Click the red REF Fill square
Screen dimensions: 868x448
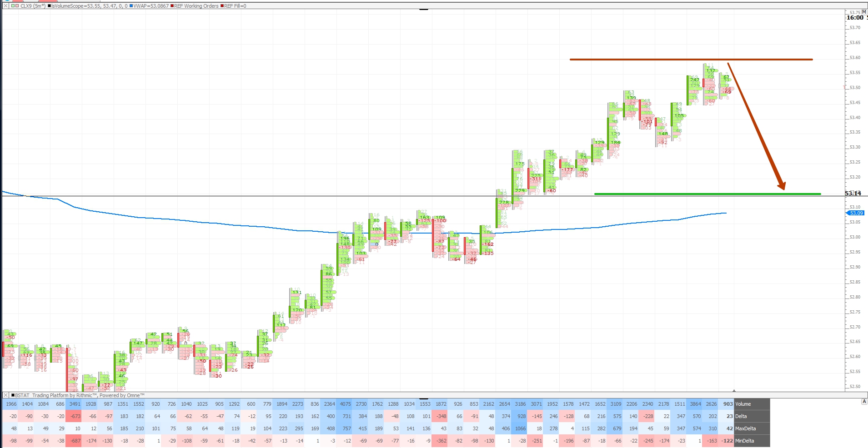[x=222, y=6]
